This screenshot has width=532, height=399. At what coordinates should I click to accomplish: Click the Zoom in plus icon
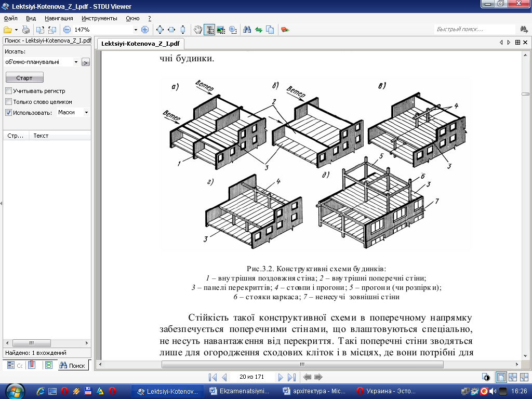pos(145,30)
